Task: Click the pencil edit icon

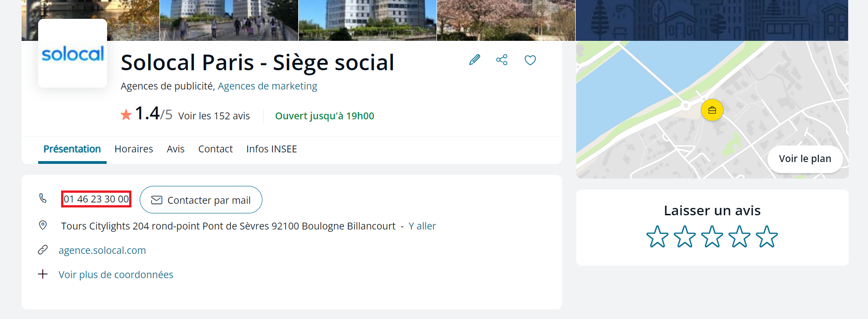Action: (x=475, y=60)
